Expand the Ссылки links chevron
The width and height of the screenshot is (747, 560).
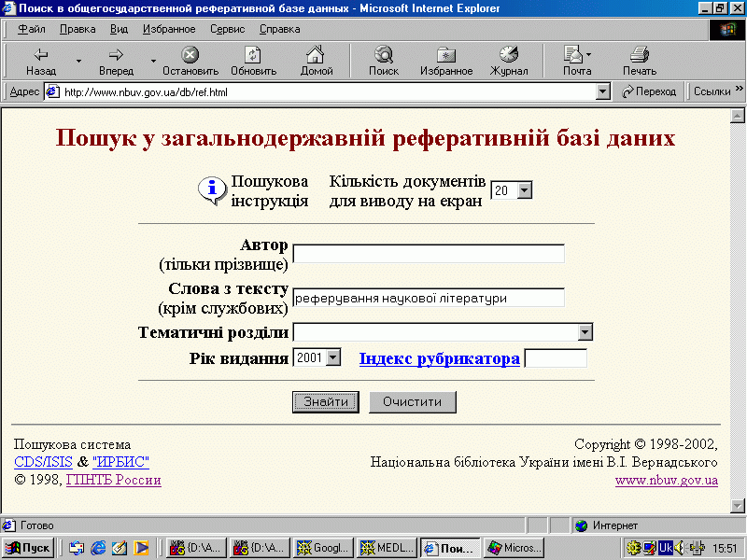pos(740,89)
